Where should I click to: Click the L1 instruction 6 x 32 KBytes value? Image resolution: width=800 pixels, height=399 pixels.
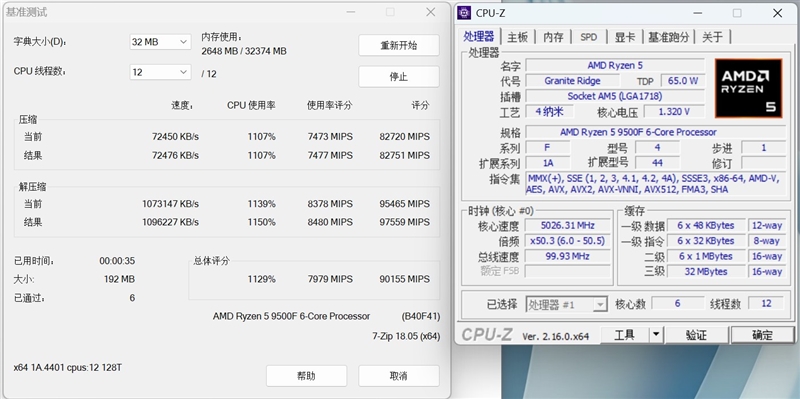(706, 241)
